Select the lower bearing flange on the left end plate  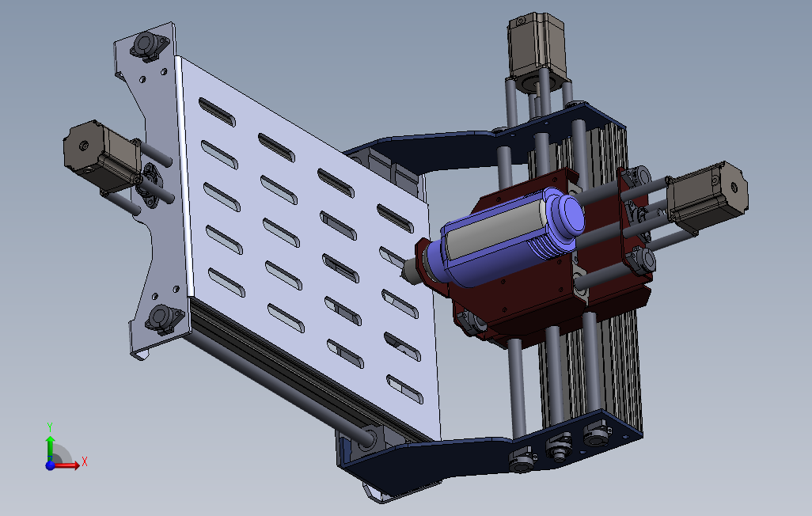point(163,318)
